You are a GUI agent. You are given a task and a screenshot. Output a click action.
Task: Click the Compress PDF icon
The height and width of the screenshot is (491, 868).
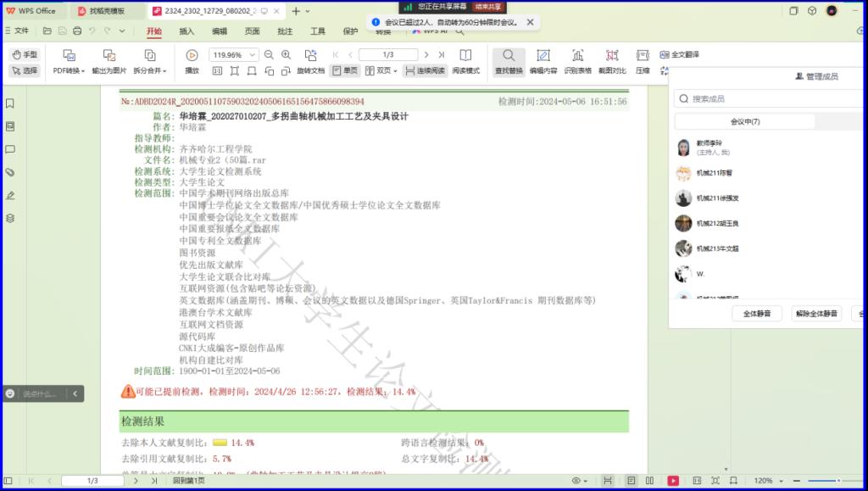click(x=643, y=61)
